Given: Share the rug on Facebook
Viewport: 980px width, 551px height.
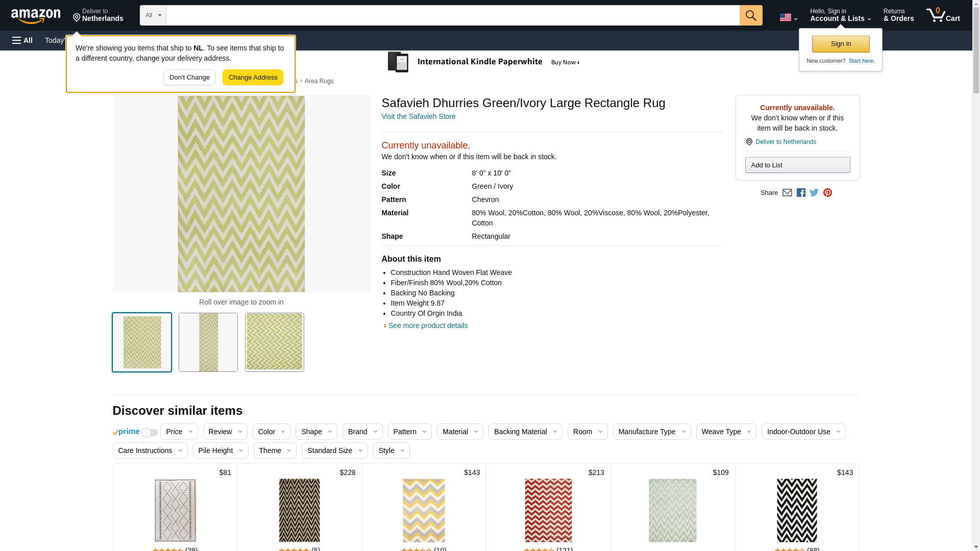Looking at the screenshot, I should click(801, 193).
